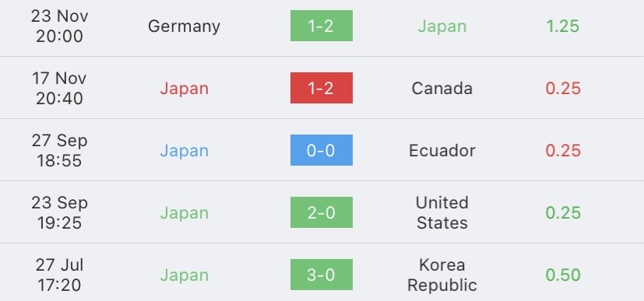Image resolution: width=644 pixels, height=301 pixels.
Task: Select the 1.25 handicap value
Action: pos(563,26)
